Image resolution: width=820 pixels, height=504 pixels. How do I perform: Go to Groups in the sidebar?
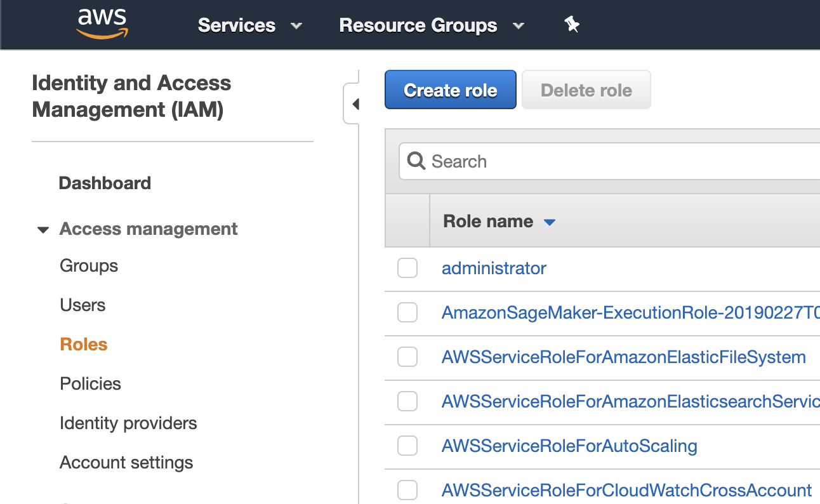coord(89,266)
